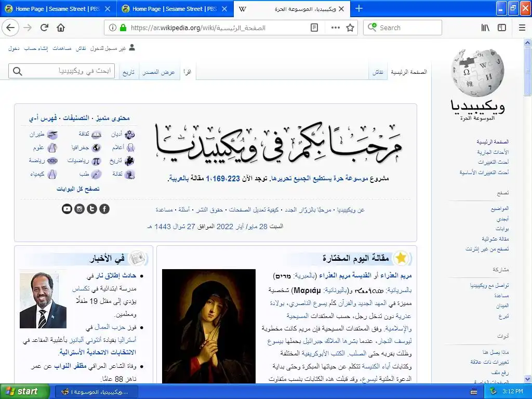This screenshot has height=399, width=532.
Task: Select the 'عرض المصدر' view source tab
Action: tap(158, 72)
